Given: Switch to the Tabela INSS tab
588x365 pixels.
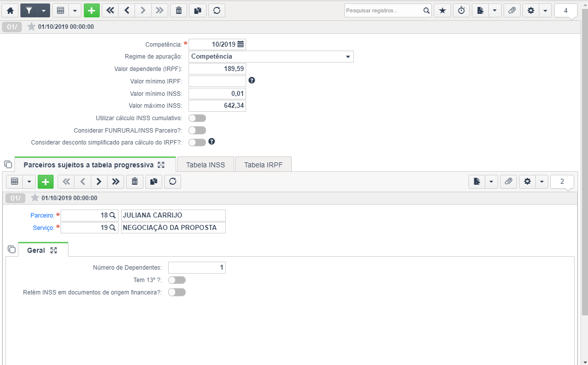Looking at the screenshot, I should (205, 165).
